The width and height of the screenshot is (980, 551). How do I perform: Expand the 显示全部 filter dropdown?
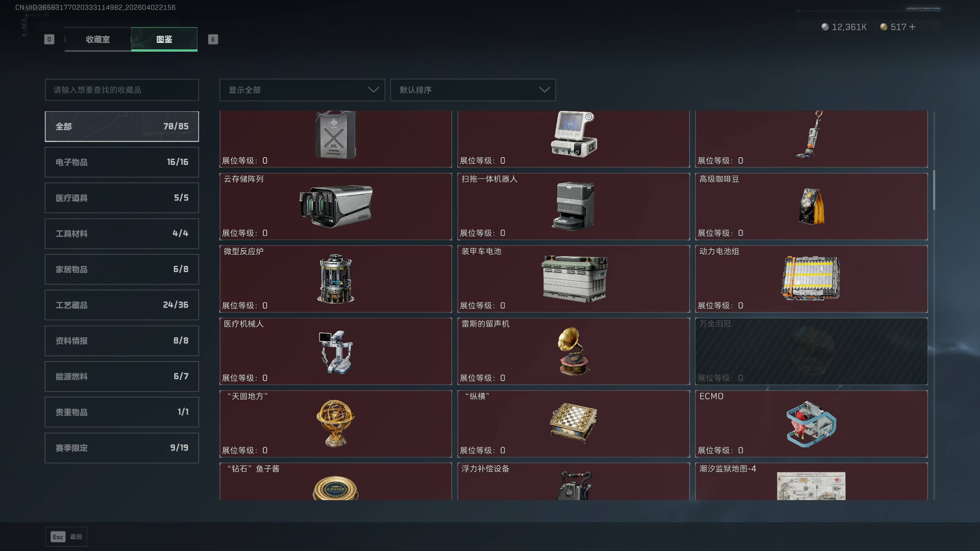pos(302,90)
